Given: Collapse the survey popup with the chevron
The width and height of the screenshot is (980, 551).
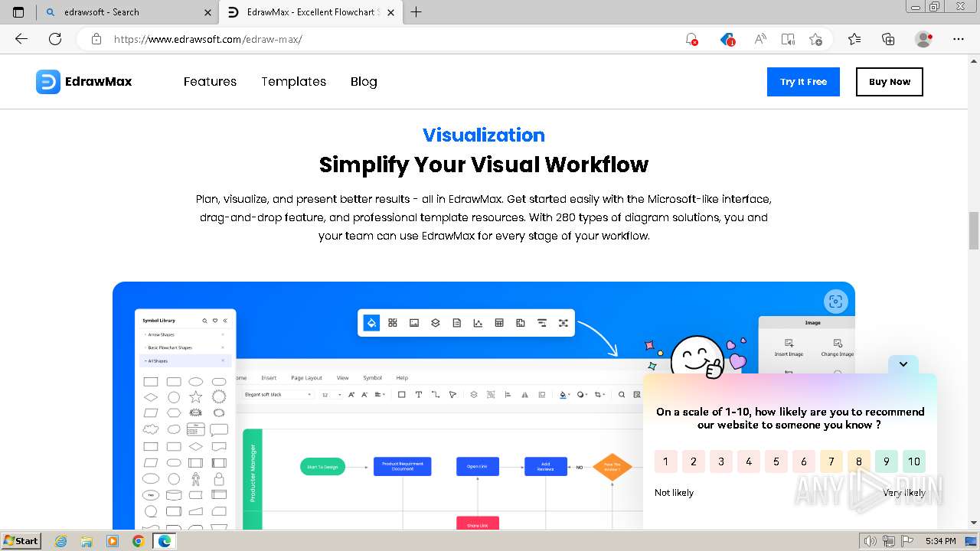Looking at the screenshot, I should coord(903,364).
